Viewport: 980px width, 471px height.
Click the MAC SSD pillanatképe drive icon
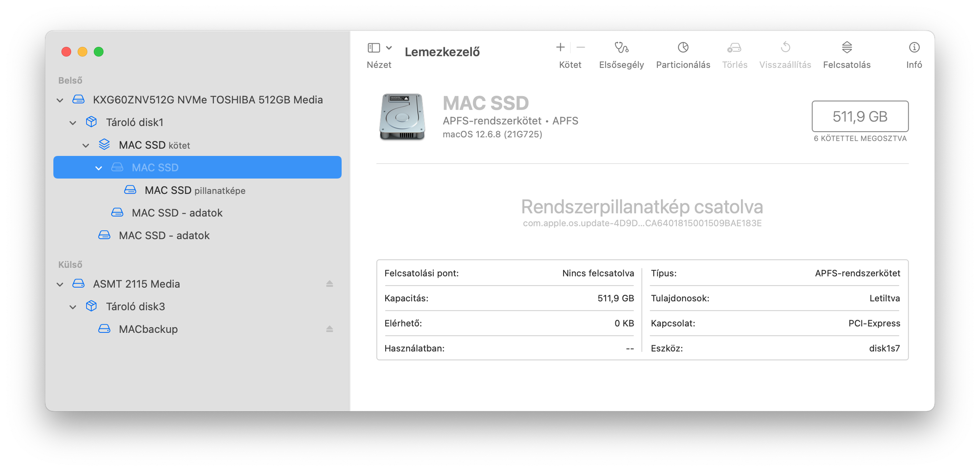[x=130, y=190]
